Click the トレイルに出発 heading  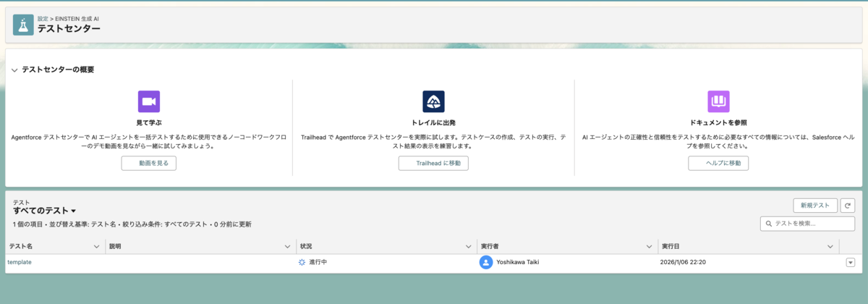point(433,123)
